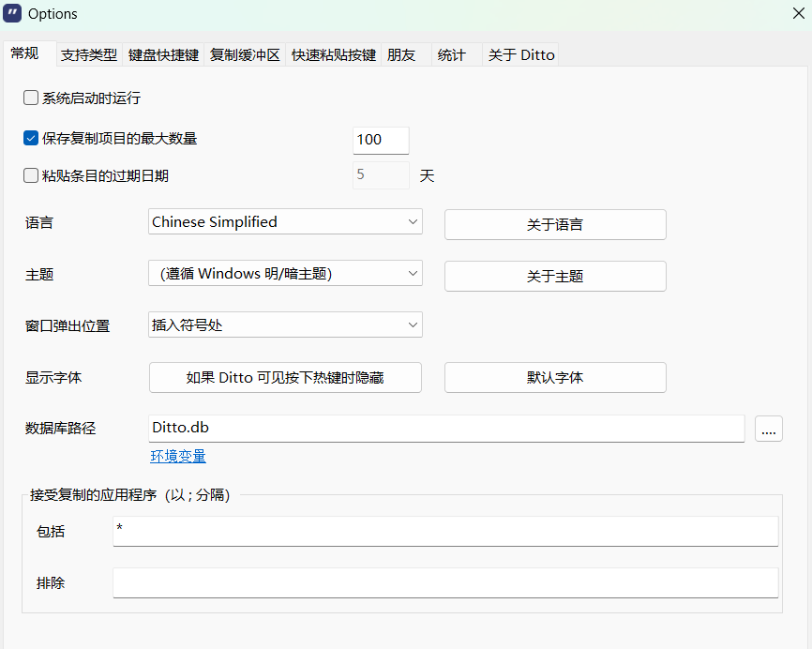The image size is (812, 649).
Task: Click the 排除 label
Action: (51, 583)
